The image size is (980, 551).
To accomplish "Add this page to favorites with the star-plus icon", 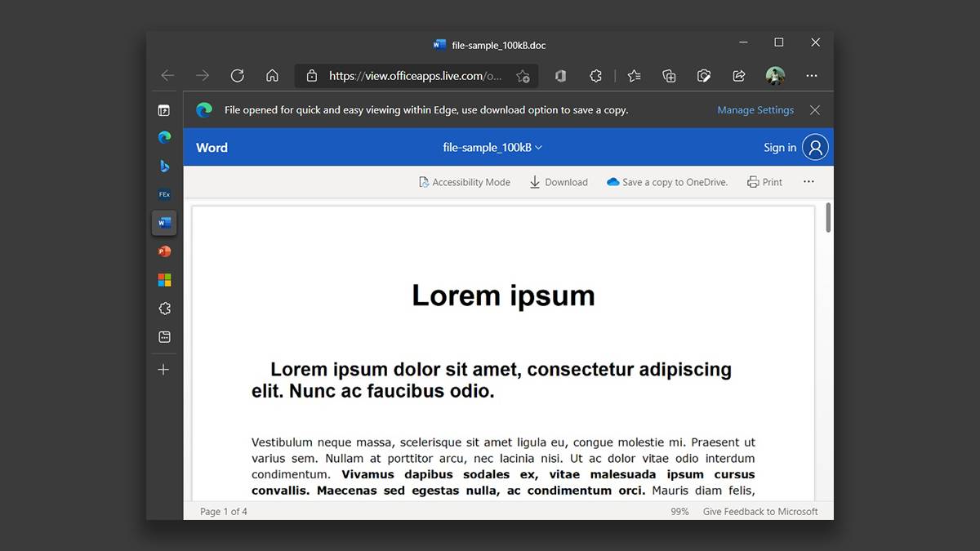I will [523, 76].
